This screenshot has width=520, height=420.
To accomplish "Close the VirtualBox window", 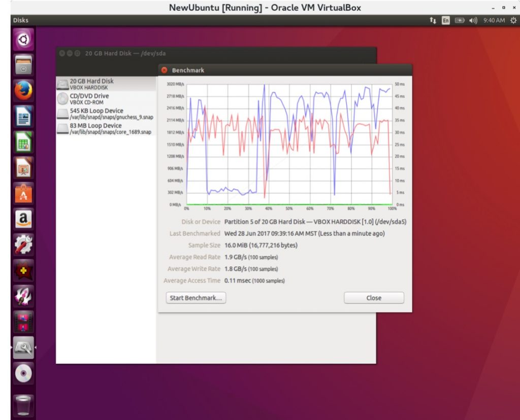I will click(x=514, y=8).
